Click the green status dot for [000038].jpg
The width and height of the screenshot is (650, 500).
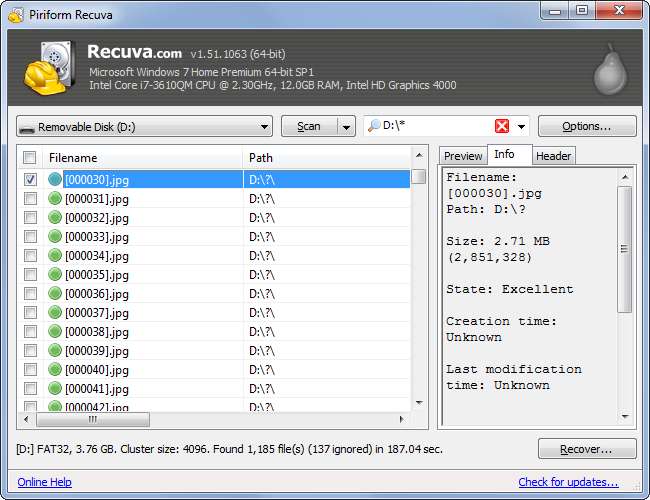(x=55, y=331)
